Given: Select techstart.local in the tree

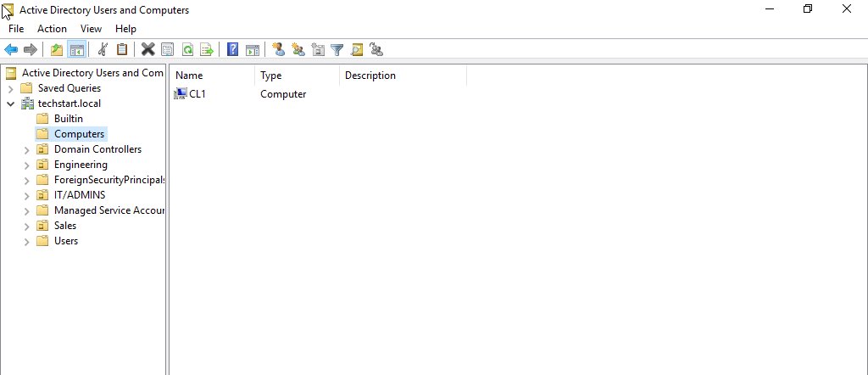Looking at the screenshot, I should [x=70, y=104].
